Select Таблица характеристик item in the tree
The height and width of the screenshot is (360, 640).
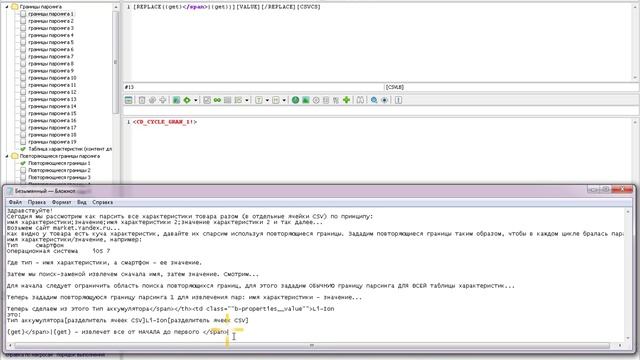pyautogui.click(x=70, y=149)
